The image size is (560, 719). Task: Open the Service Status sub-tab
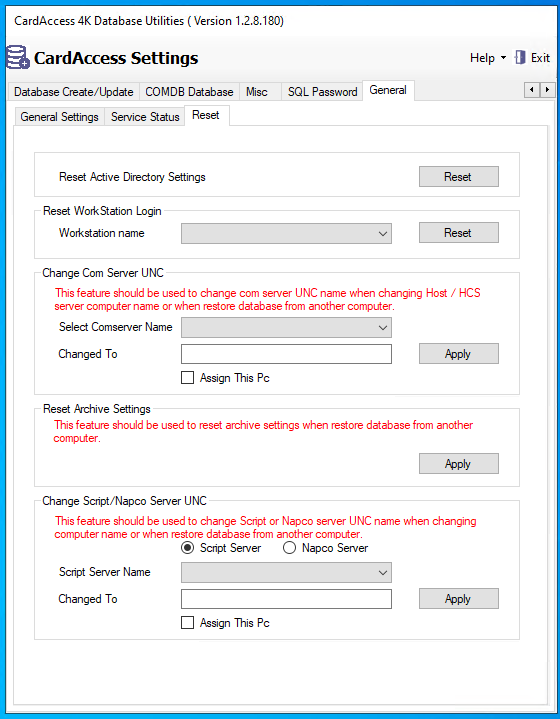click(145, 117)
